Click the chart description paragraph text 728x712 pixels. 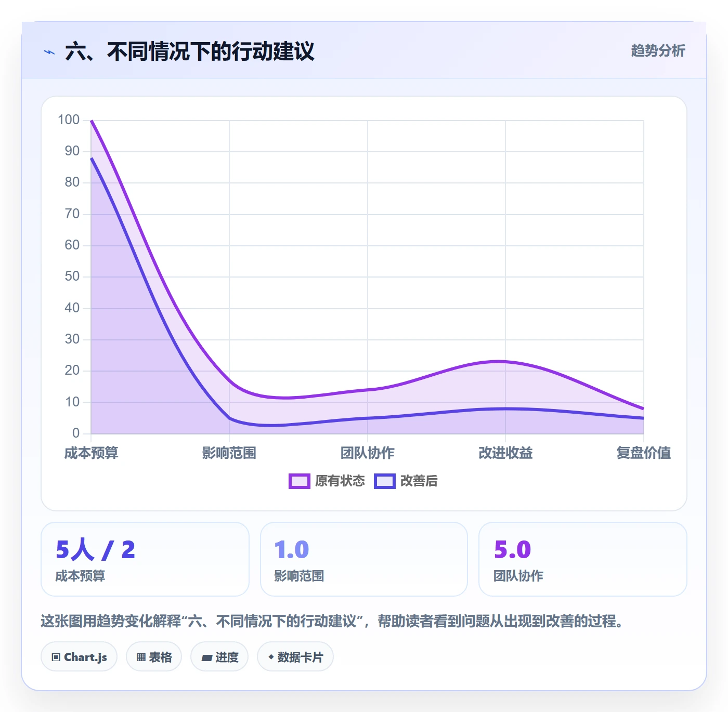point(332,621)
